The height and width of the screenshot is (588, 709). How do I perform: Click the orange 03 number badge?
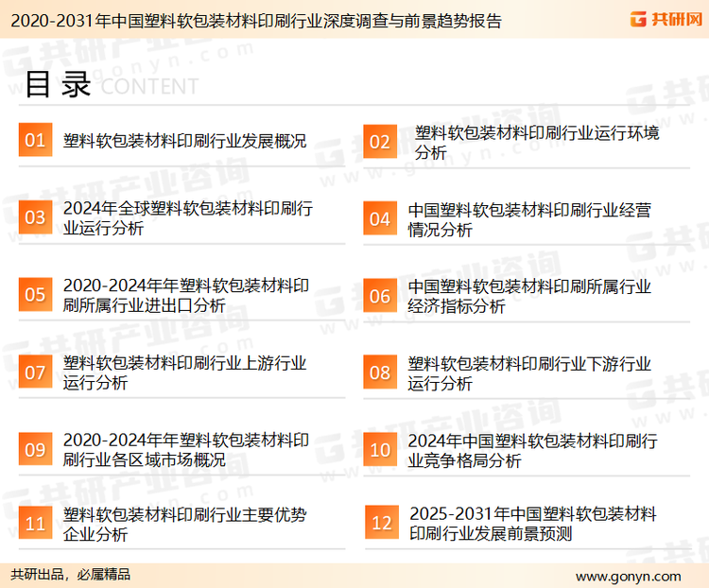(35, 217)
